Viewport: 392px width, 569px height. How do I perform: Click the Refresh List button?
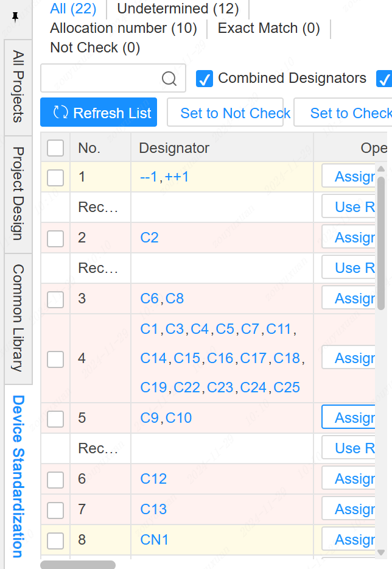point(99,113)
